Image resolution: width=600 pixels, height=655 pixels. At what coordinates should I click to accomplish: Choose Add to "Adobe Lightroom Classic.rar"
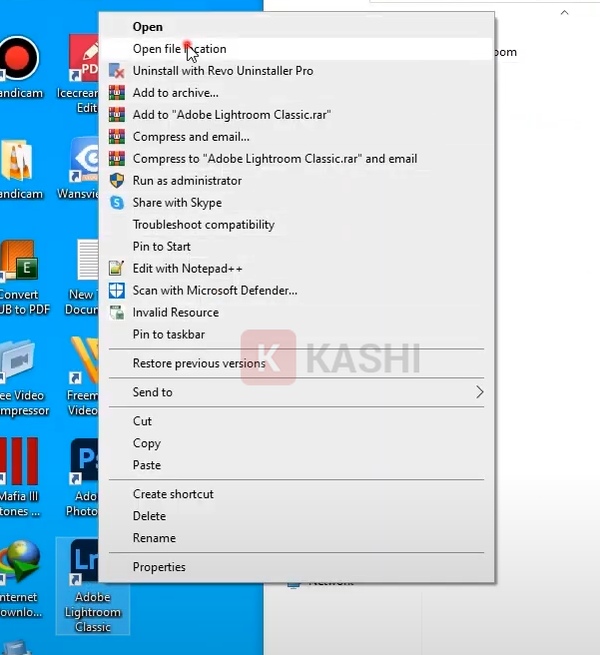pos(232,115)
